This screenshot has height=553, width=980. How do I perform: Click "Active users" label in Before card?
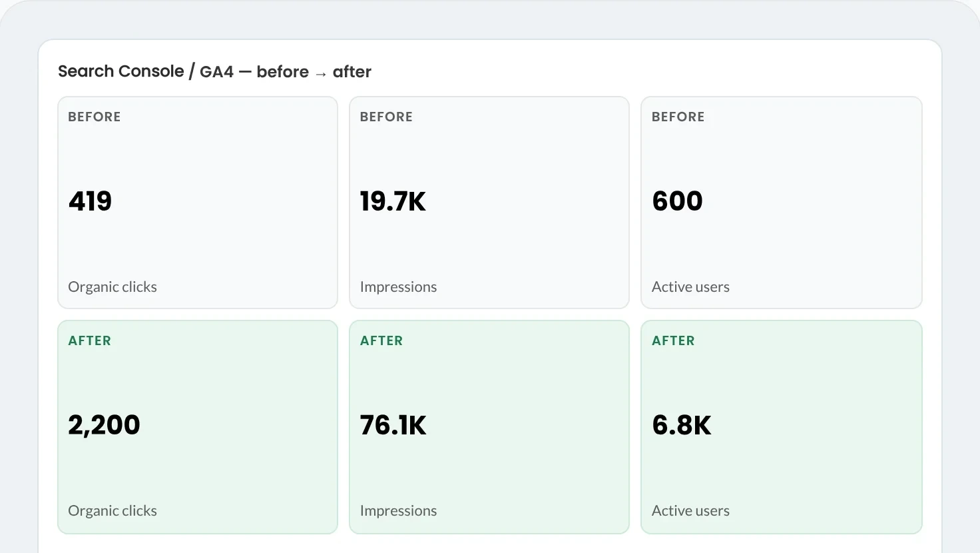[690, 286]
